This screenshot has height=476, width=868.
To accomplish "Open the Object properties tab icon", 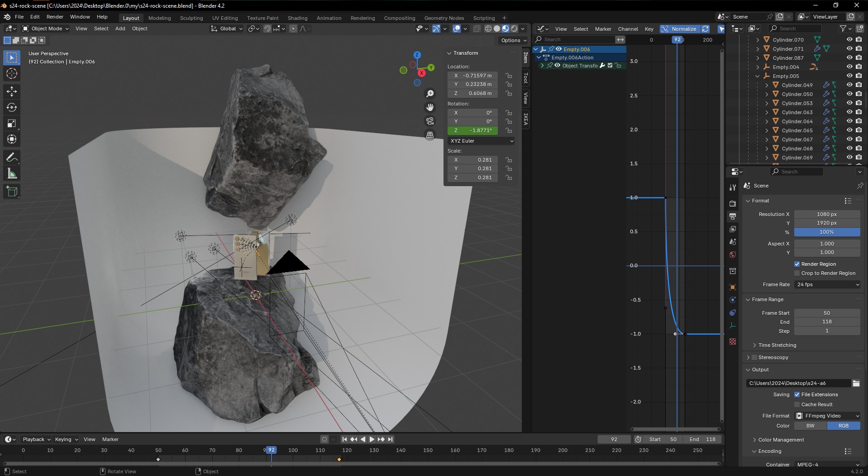I will coord(733,287).
